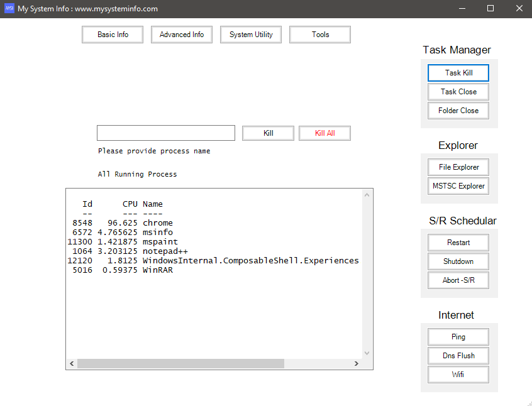Maximize the My System Info window
The image size is (532, 406).
point(490,8)
